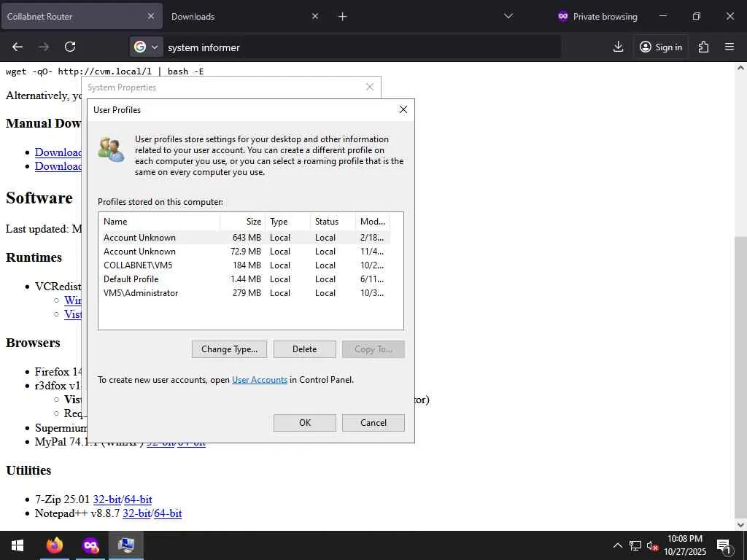The height and width of the screenshot is (560, 747).
Task: Click the scrollbar down arrow
Action: pos(740,524)
